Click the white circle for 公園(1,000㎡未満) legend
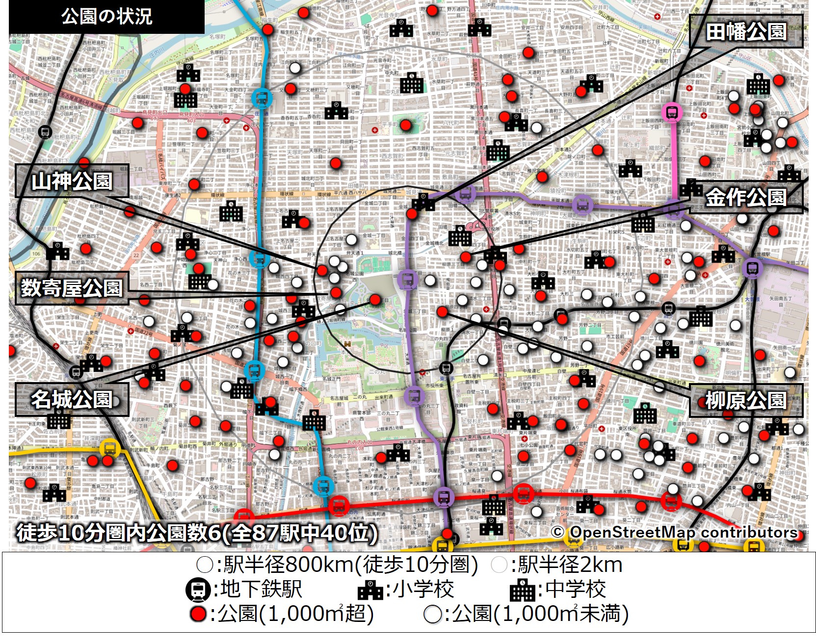 tap(433, 614)
